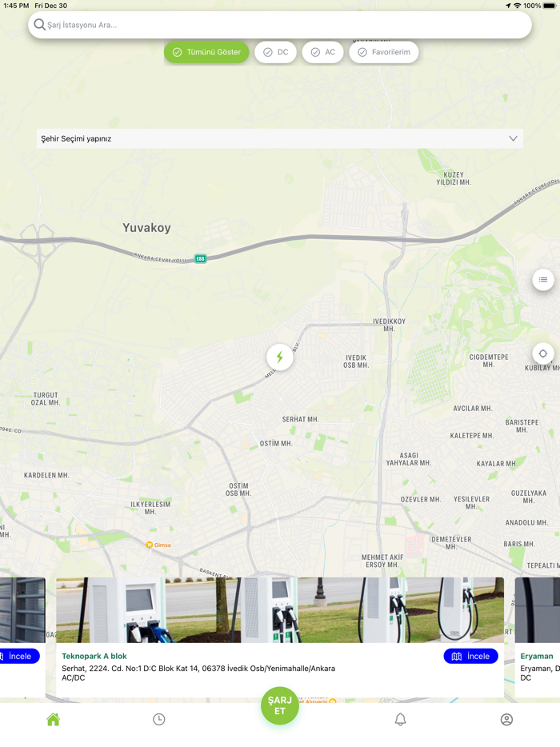Click the partially visible İncele on left card
The image size is (560, 747).
(19, 656)
